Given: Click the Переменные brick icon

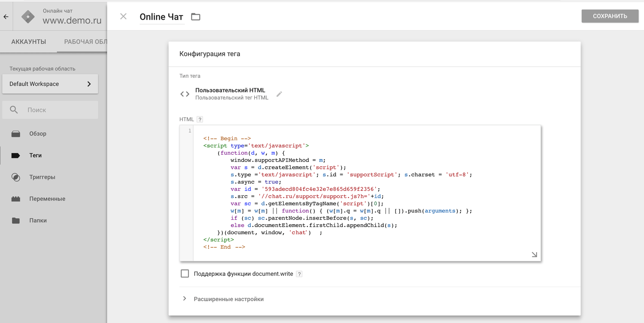Looking at the screenshot, I should click(16, 199).
